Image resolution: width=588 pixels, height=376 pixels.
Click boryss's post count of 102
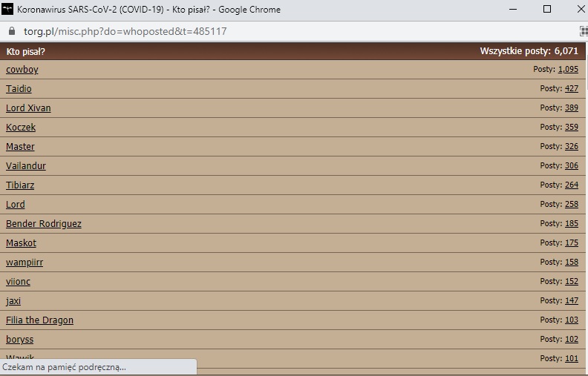[571, 340]
